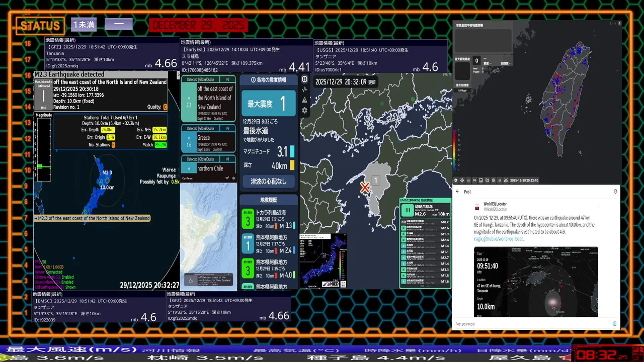Open World EQ Locator profile avatar
The height and width of the screenshot is (362, 644).
click(477, 207)
